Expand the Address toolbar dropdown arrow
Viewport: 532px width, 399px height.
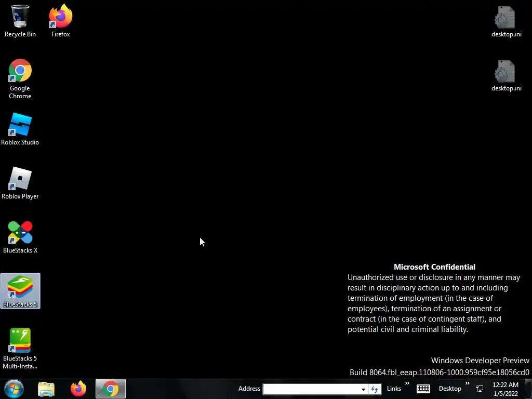(363, 389)
